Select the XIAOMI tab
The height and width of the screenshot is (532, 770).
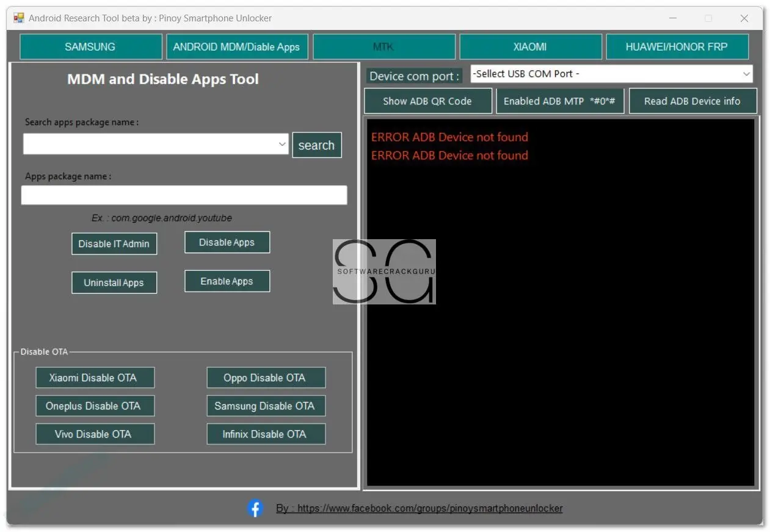tap(530, 47)
